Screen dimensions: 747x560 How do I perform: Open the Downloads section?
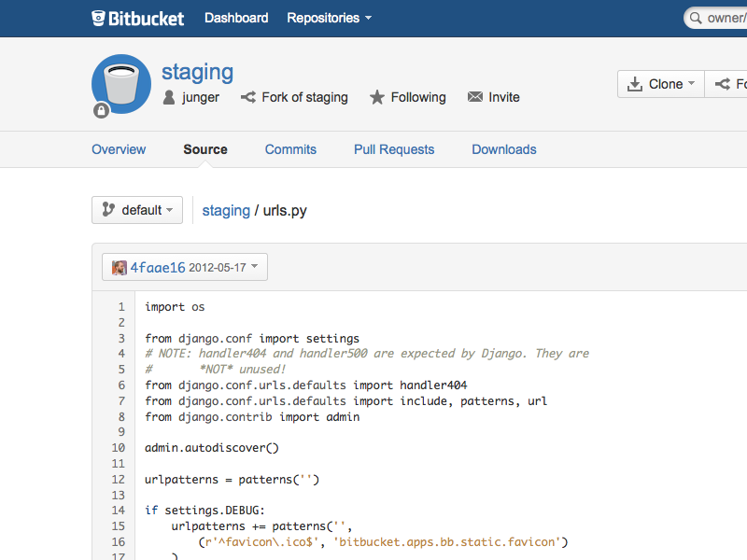coord(503,149)
